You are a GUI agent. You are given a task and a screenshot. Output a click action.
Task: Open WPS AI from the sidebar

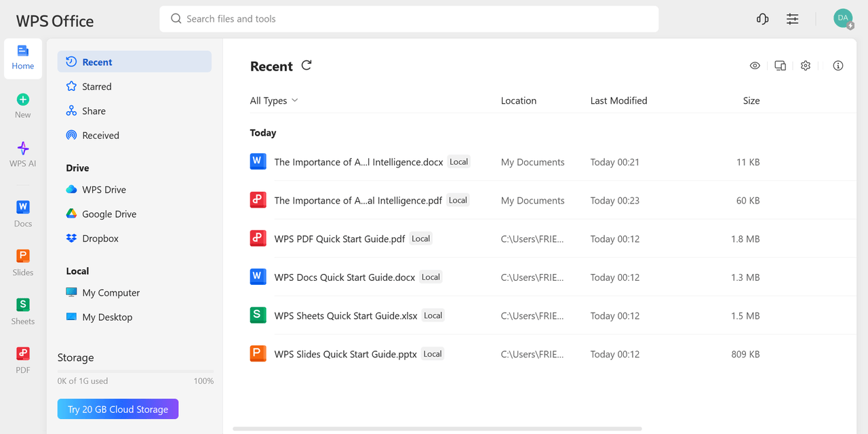click(23, 154)
